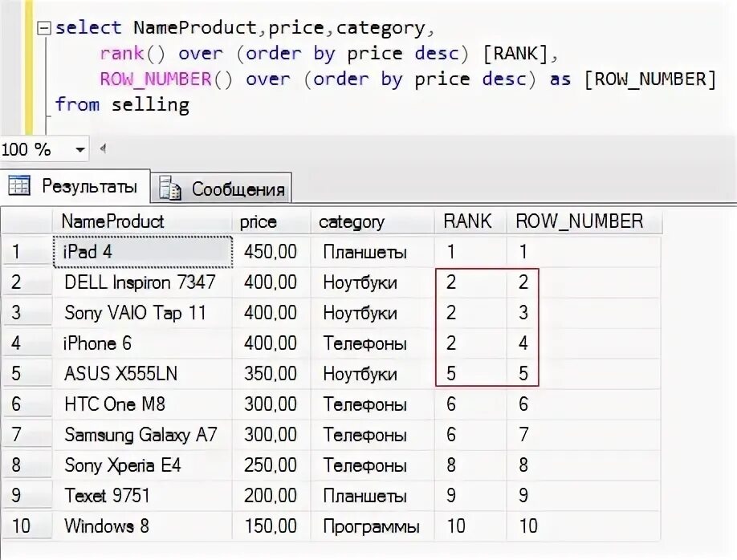Click the price column header
The width and height of the screenshot is (737, 560).
coord(271,221)
